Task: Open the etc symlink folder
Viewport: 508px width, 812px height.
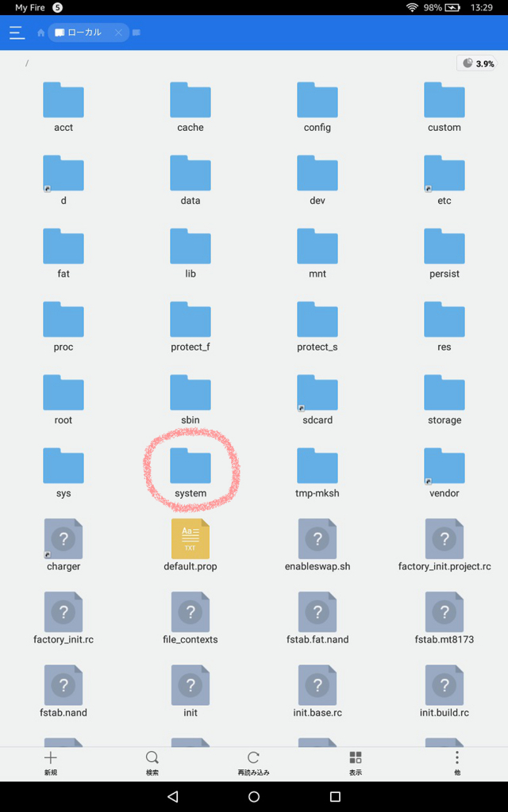Action: 444,180
